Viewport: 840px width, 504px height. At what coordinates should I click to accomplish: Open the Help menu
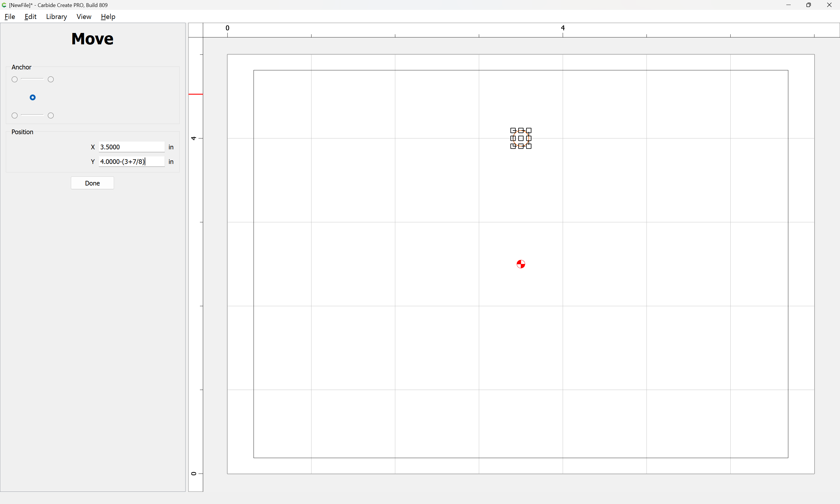[108, 17]
